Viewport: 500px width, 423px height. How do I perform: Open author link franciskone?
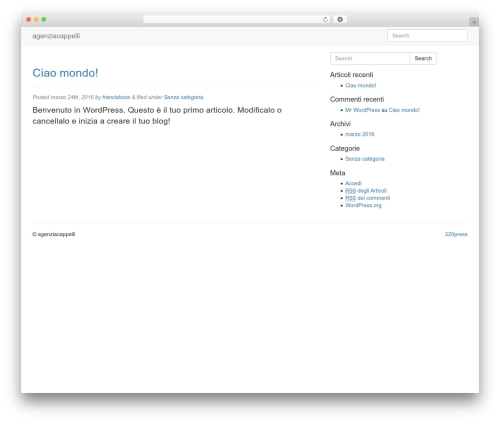point(116,97)
